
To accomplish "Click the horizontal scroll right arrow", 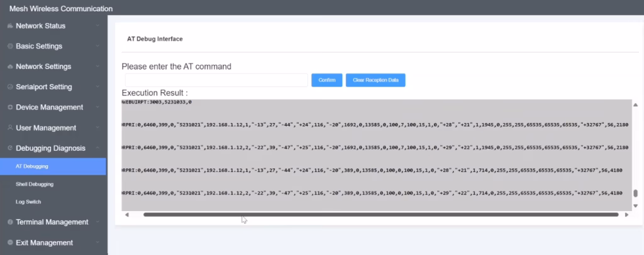I will (626, 214).
